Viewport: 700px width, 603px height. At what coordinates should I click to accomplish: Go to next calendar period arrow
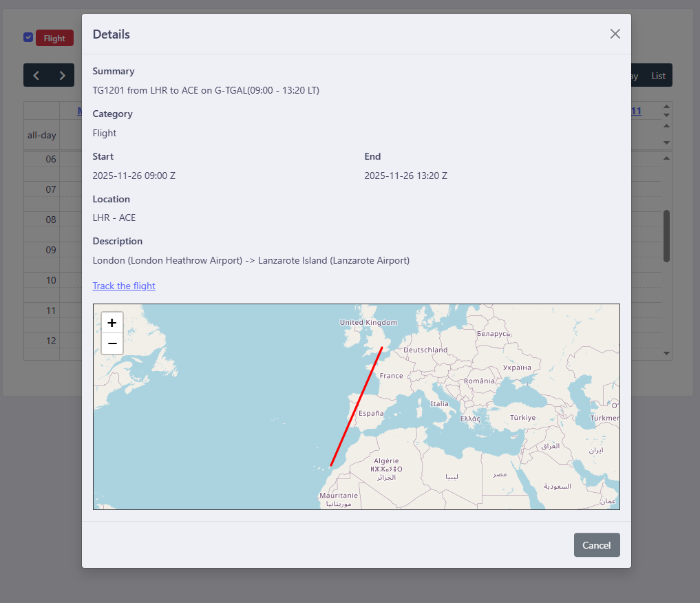pos(62,76)
